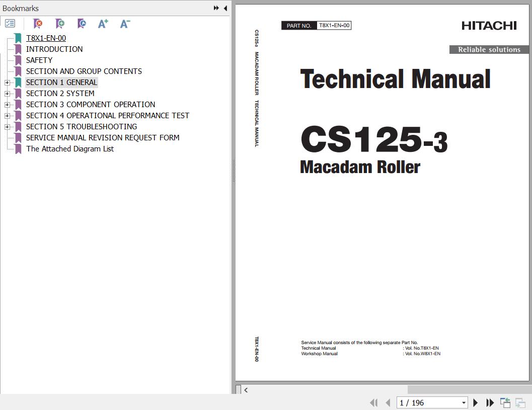
Task: Click the add new bookmark icon
Action: [x=60, y=24]
